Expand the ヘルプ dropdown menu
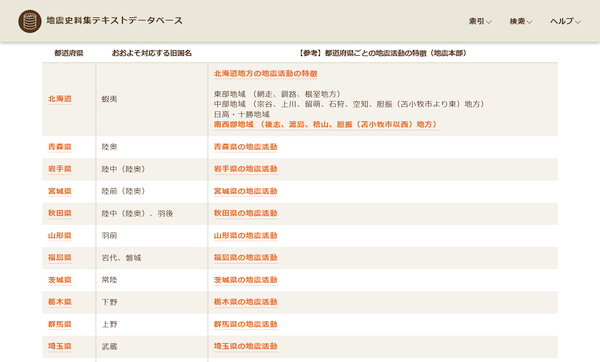Screen dimensions: 600x362 click(x=565, y=21)
